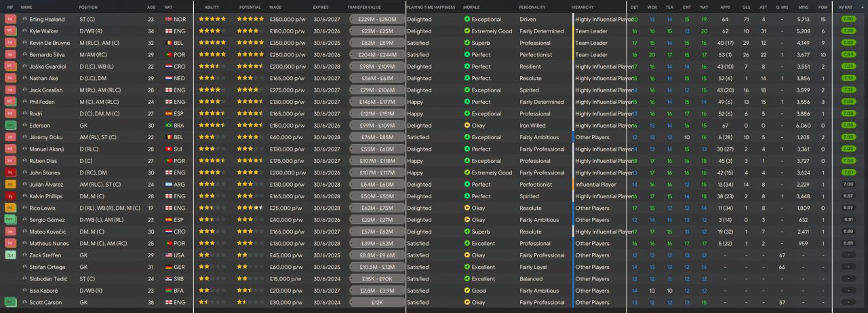Click John Stones' red Inj injury badge

pos(9,172)
